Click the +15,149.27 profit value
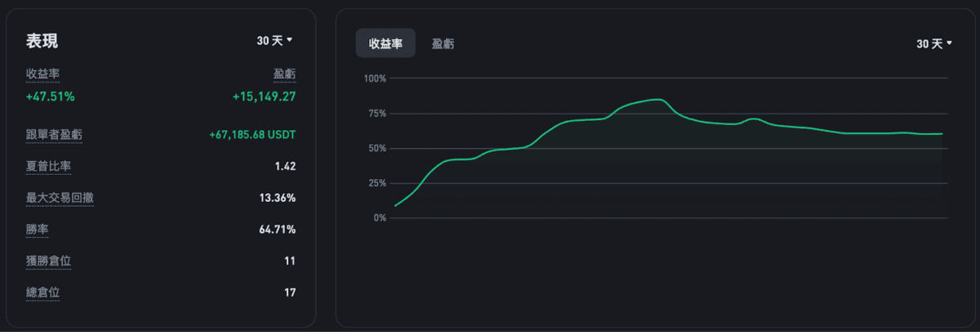Screen dimensions: 980x332 click(x=264, y=96)
